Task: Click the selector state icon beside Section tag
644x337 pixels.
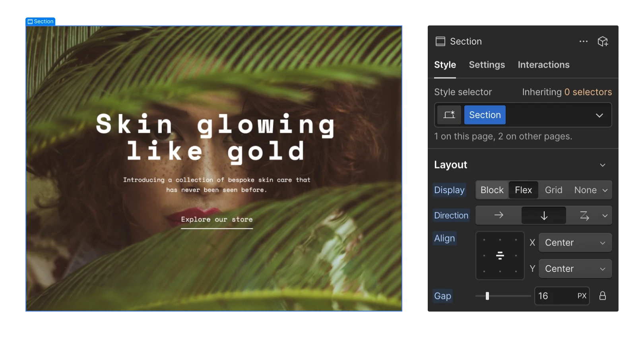Action: coord(449,115)
